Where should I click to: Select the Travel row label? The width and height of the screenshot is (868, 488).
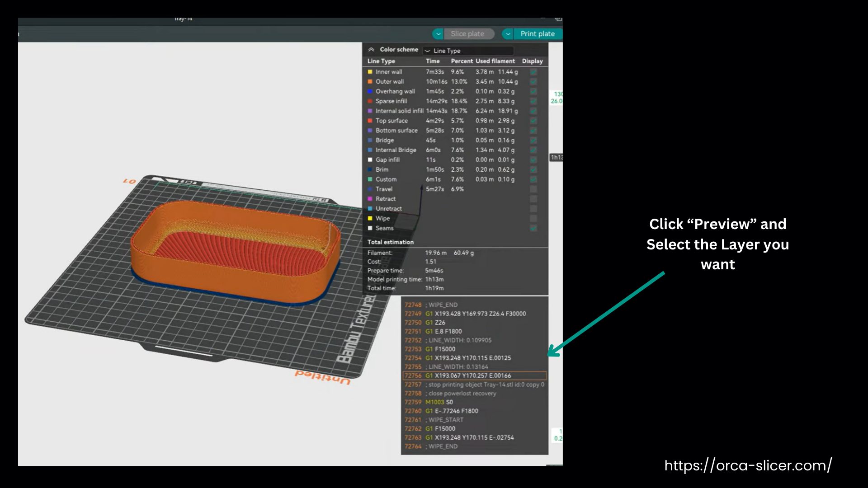[x=384, y=189]
